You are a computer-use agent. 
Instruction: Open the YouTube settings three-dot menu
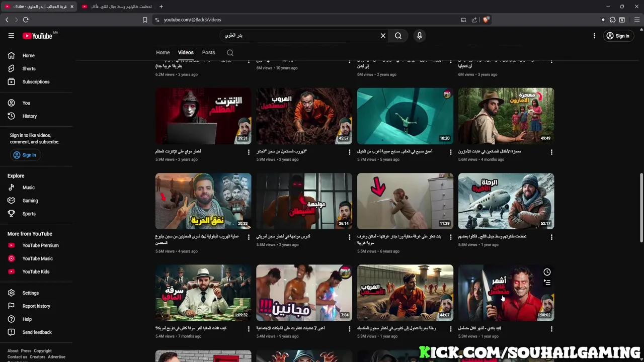pos(594,36)
